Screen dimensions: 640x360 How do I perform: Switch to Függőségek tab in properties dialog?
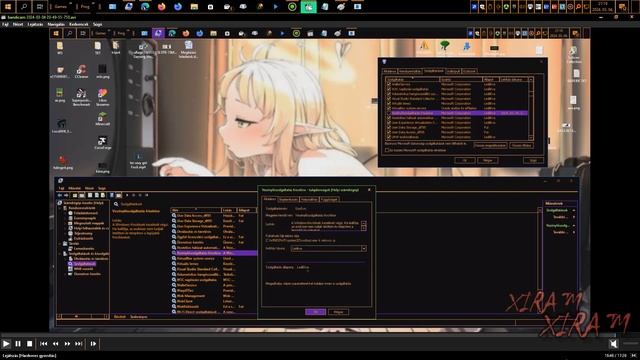pos(329,200)
